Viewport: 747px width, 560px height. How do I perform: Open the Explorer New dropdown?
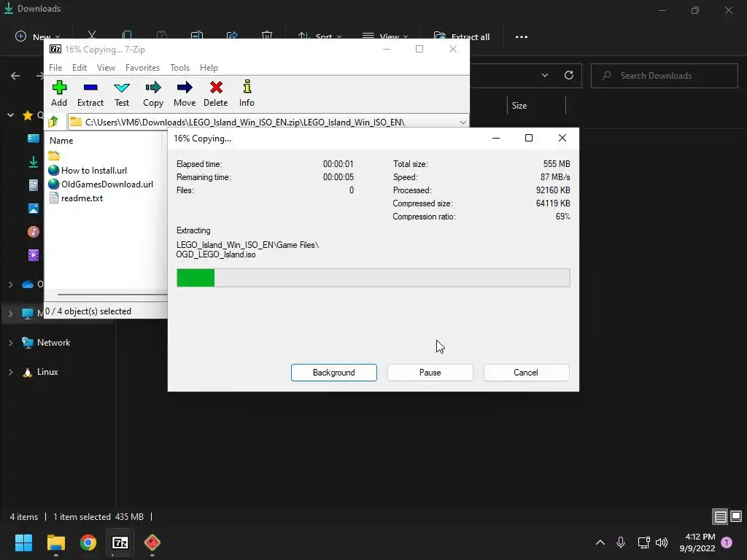click(x=38, y=36)
